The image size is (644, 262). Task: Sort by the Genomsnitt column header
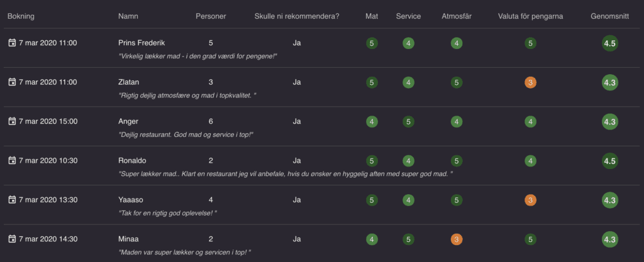click(x=609, y=16)
